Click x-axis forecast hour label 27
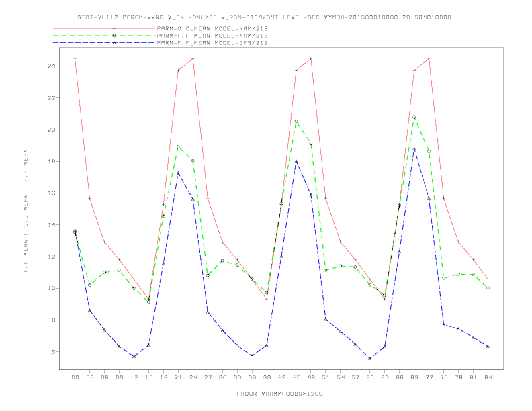Image resolution: width=532 pixels, height=411 pixels. (x=208, y=377)
